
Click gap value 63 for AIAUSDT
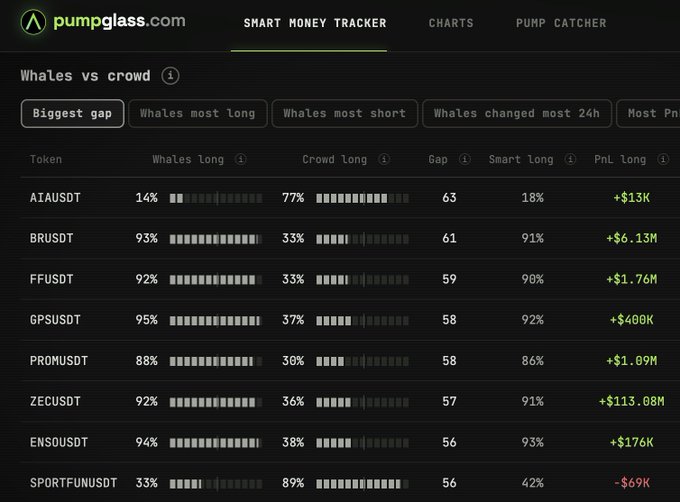(x=449, y=198)
